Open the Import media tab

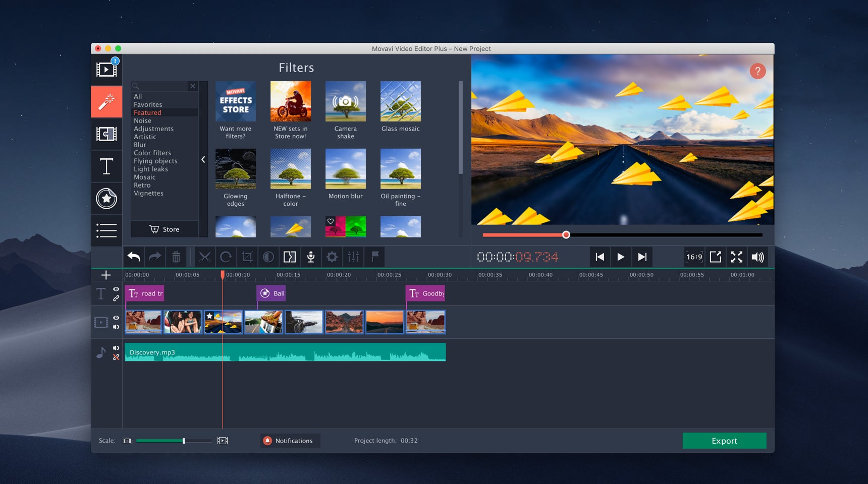[106, 70]
